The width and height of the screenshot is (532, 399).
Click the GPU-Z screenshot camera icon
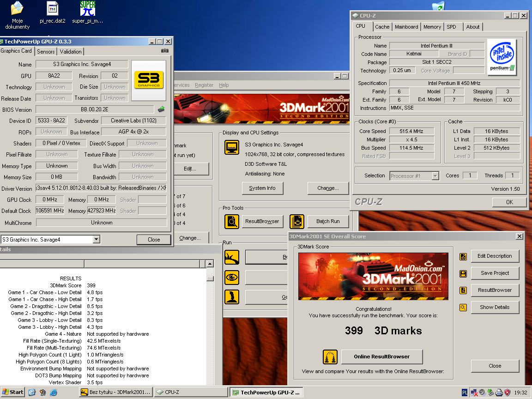click(x=164, y=51)
